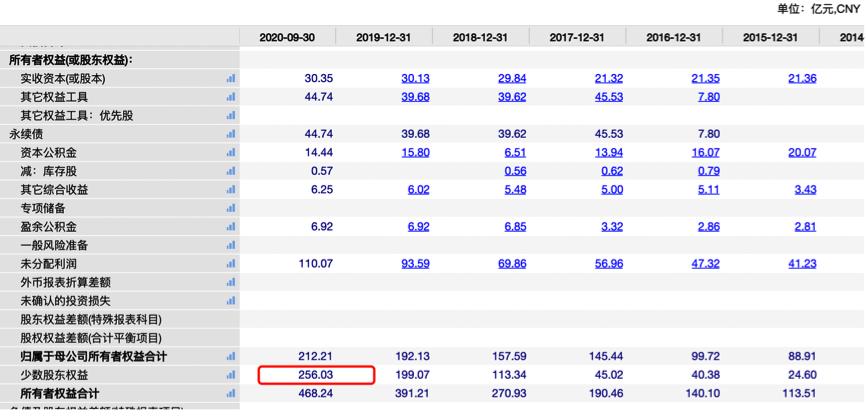Open the 30.13 实收资本 value link for 2019
The image size is (865, 410).
[415, 79]
